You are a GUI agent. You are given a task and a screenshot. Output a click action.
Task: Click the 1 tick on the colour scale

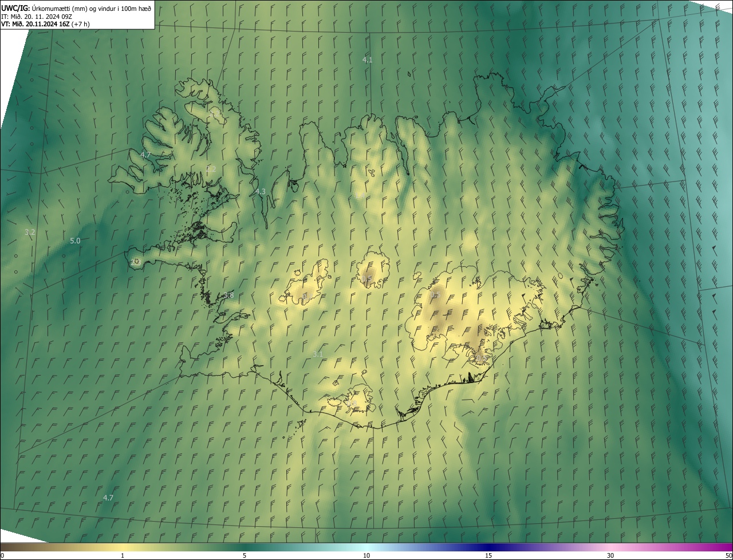pos(123,555)
